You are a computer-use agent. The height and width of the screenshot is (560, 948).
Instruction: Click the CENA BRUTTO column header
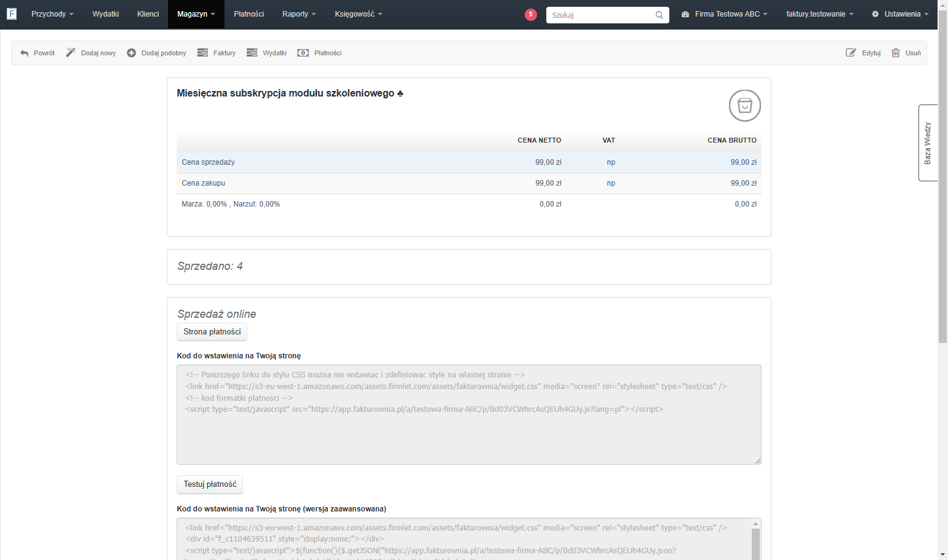point(732,140)
